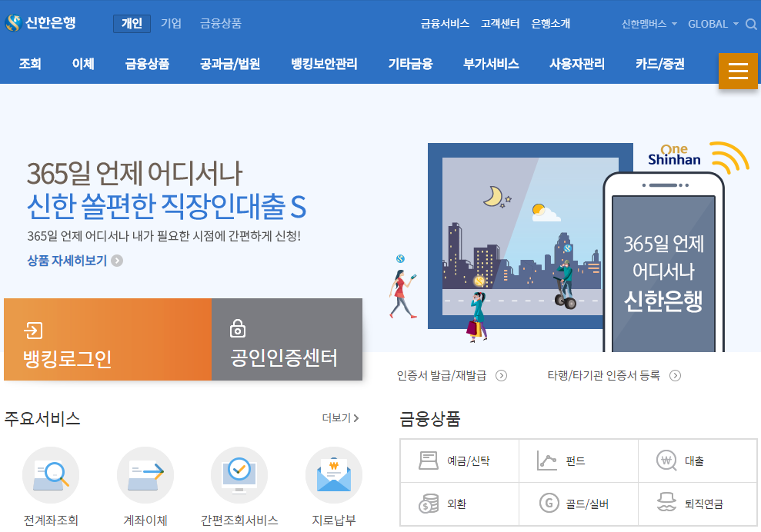Click the login arrow icon on 뱅킹로그인

point(34,331)
